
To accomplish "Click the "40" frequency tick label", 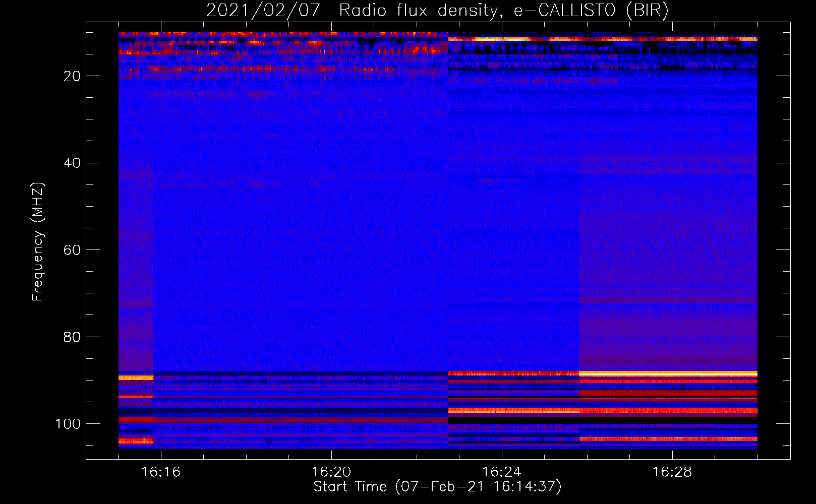I will [x=73, y=163].
